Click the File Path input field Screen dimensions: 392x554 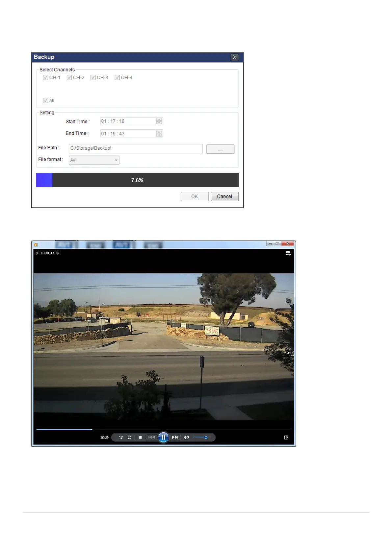[135, 149]
